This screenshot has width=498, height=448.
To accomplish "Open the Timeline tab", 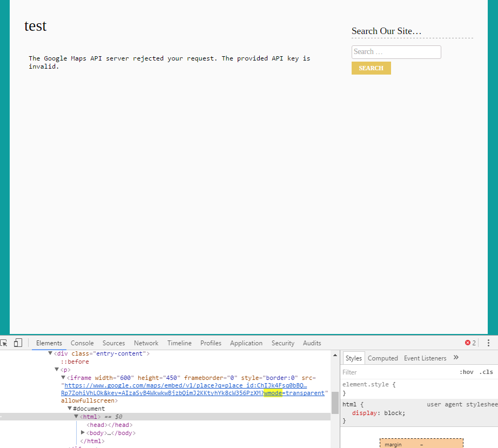I will 179,343.
